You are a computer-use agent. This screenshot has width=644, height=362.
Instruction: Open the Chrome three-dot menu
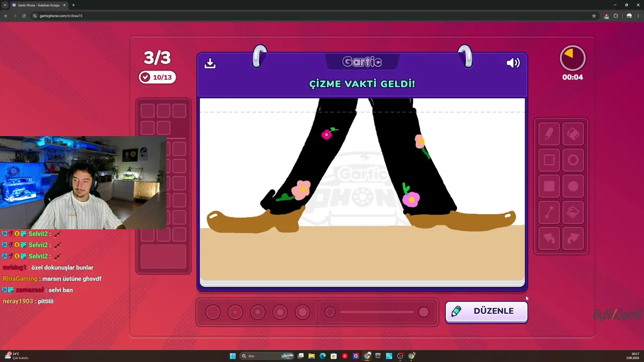[x=638, y=16]
